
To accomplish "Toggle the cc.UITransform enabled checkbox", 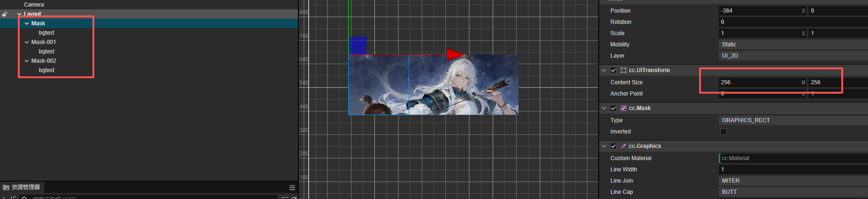I will [613, 70].
